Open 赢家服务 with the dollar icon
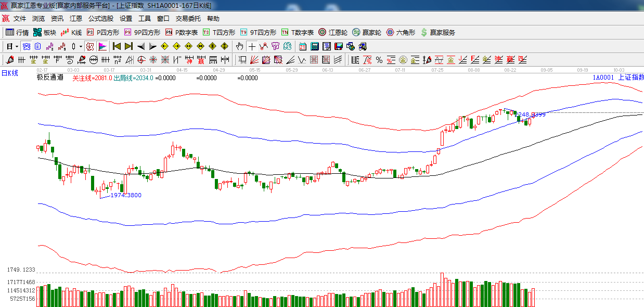This screenshot has height=307, width=644. 437,32
